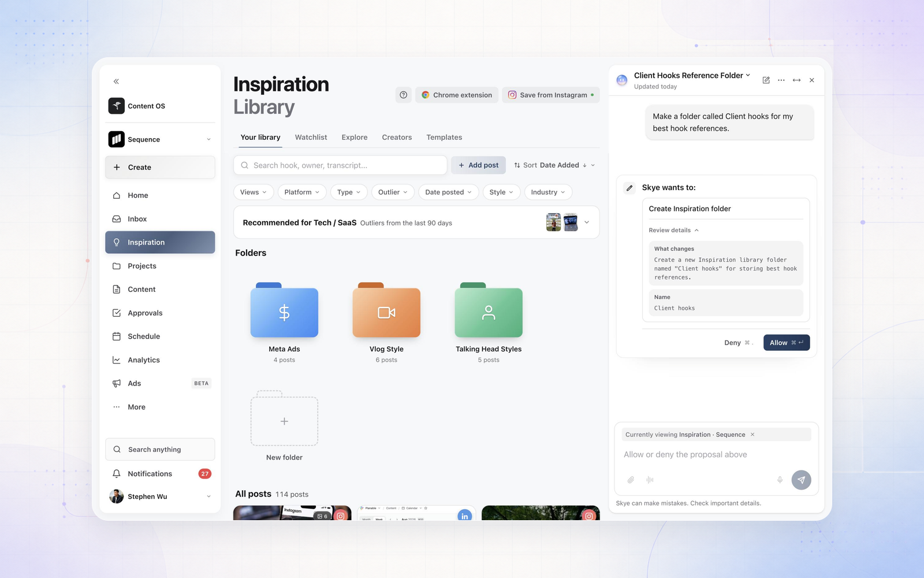Open the help question-mark icon

(x=404, y=95)
